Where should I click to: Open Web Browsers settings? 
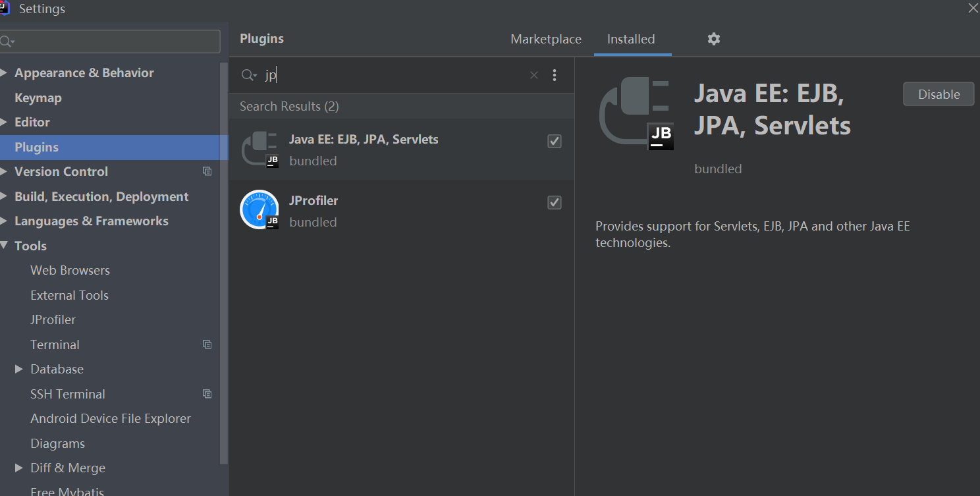(70, 270)
